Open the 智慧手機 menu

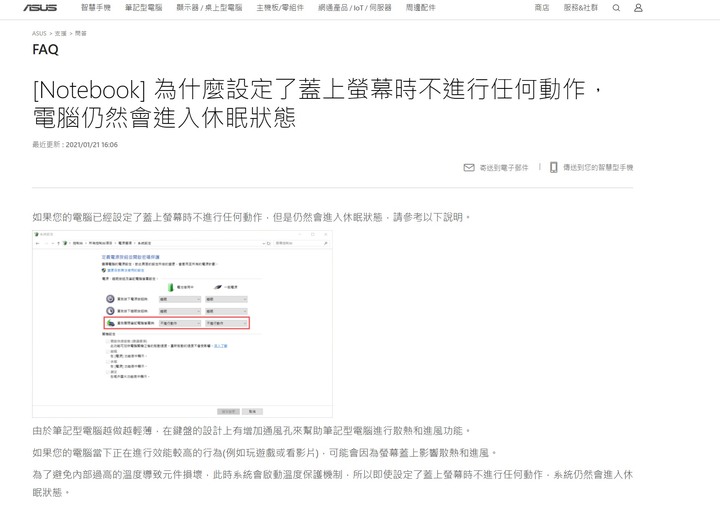pos(96,8)
